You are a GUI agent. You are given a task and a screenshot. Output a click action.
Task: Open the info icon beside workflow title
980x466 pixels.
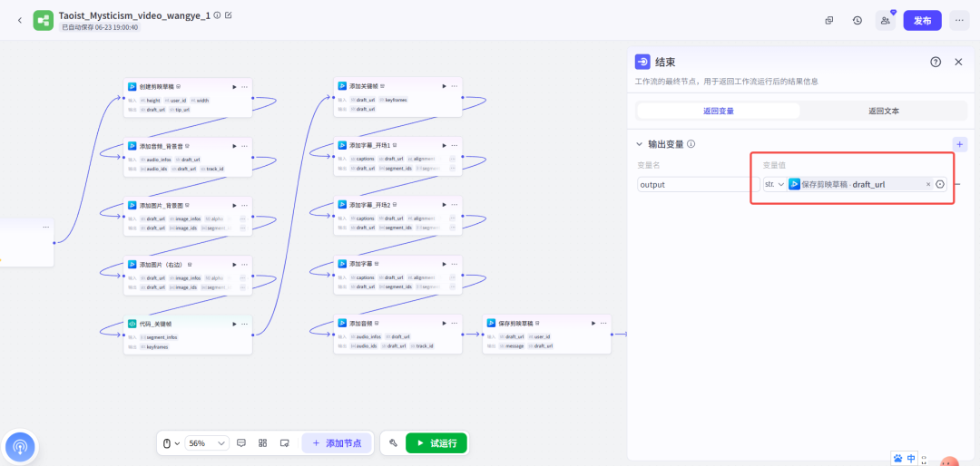pos(217,15)
